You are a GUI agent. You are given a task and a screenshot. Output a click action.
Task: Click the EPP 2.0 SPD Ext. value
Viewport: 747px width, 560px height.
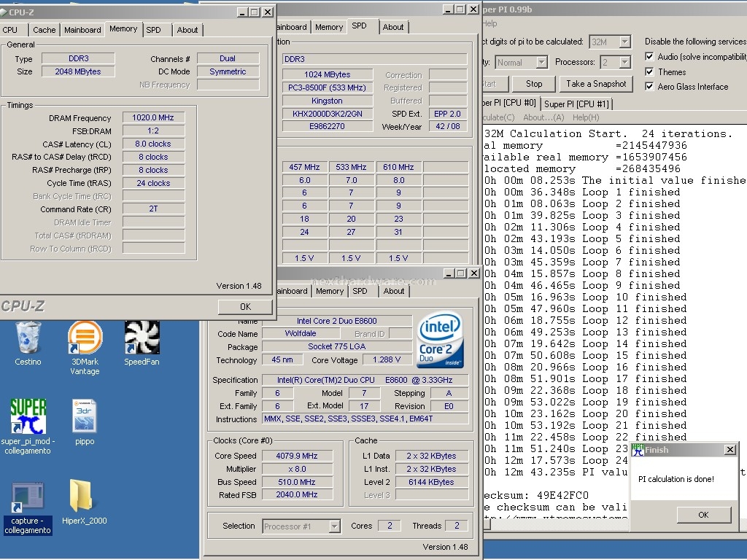coord(447,114)
